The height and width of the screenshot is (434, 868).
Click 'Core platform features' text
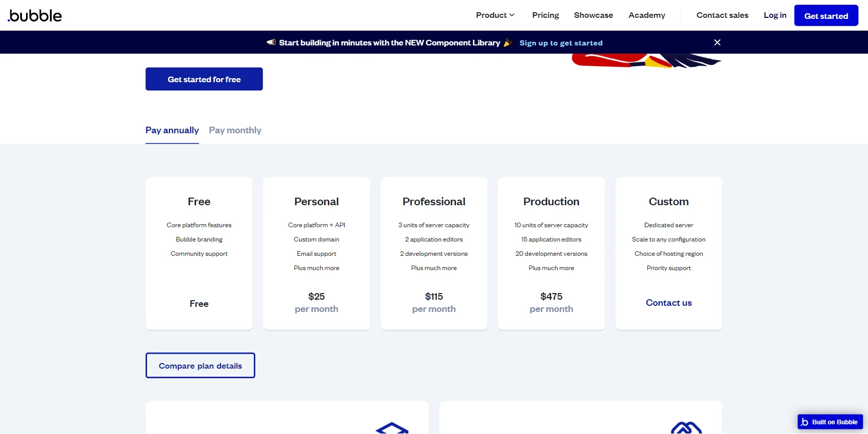(x=199, y=225)
